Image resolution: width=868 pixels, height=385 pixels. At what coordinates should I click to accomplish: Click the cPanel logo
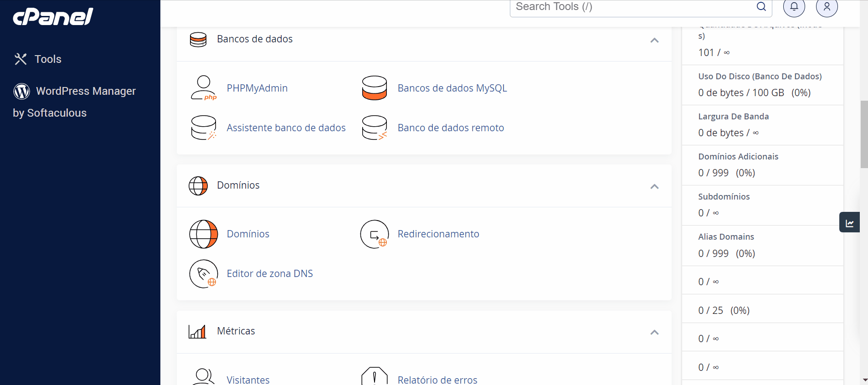tap(53, 16)
